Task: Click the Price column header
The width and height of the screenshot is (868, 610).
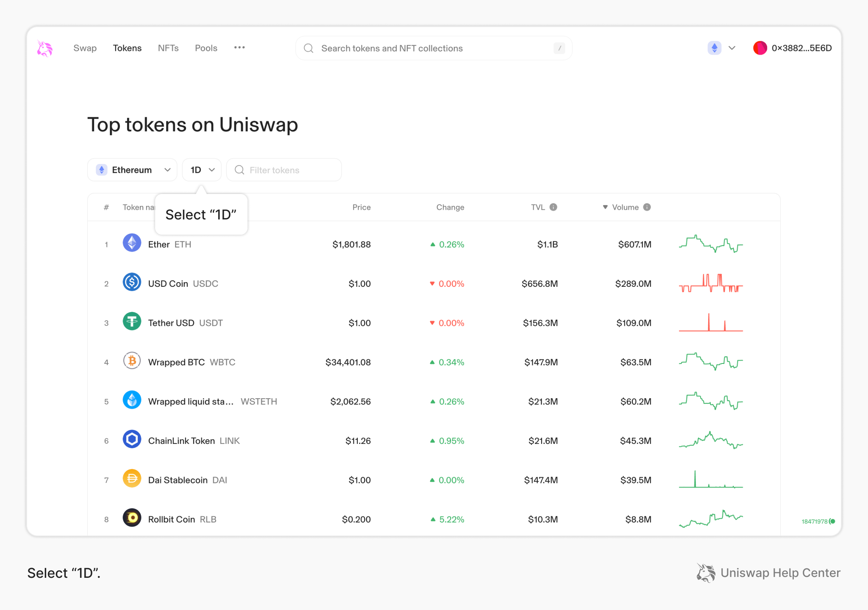Action: 362,207
